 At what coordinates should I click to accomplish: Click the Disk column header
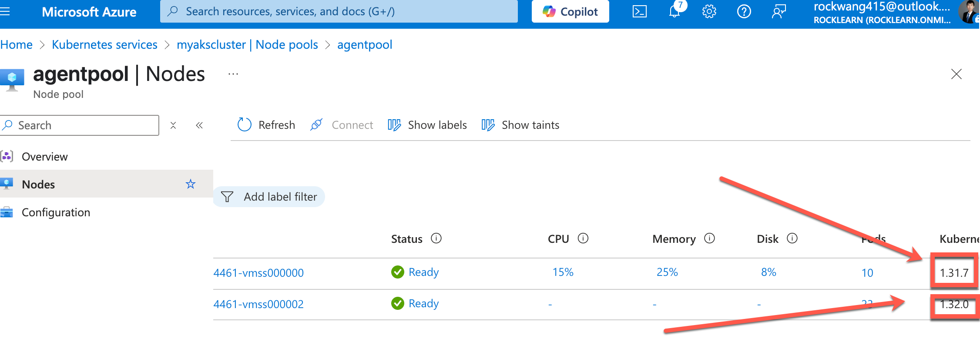coord(768,239)
